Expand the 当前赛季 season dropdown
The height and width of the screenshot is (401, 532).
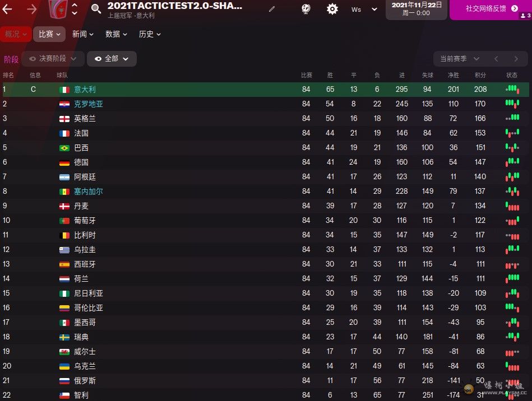(460, 59)
